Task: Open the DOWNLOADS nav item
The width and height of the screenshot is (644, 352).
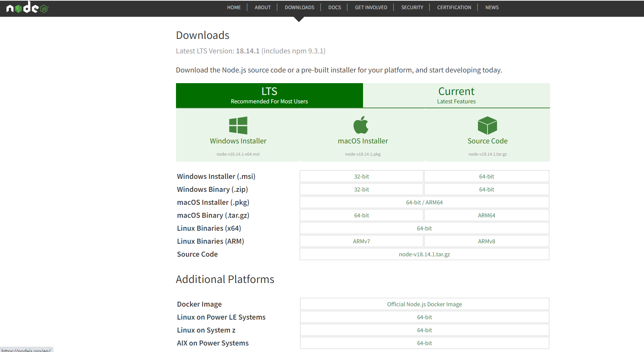Action: (300, 7)
